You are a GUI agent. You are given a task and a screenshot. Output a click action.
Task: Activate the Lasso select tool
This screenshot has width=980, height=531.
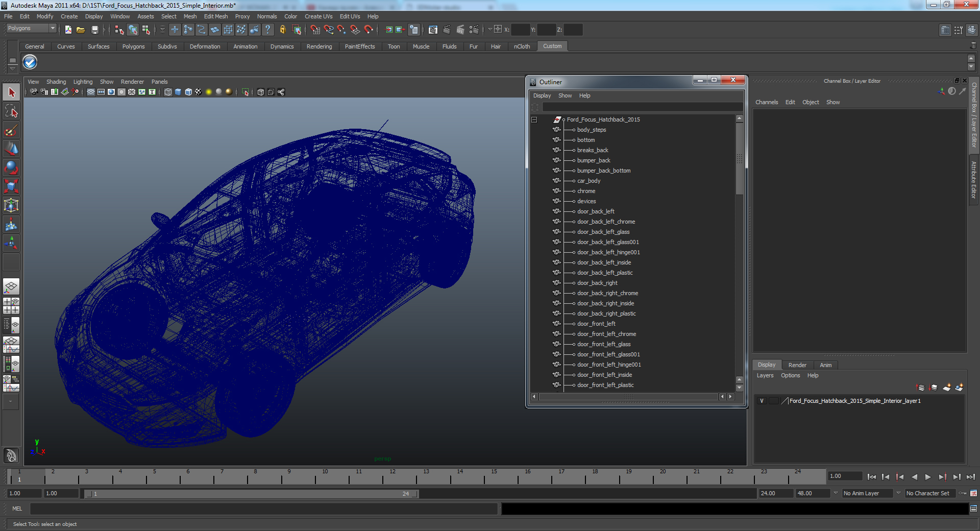point(11,111)
